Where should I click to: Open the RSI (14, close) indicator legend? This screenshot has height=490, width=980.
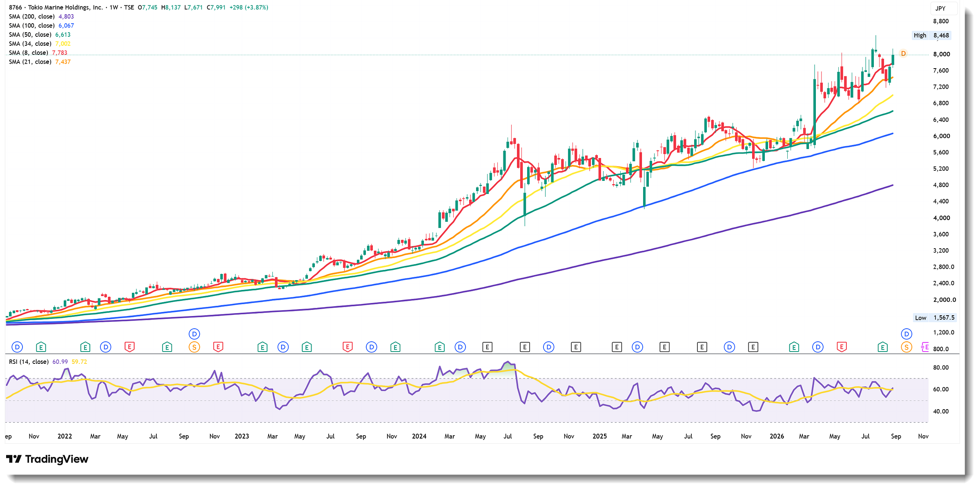tap(48, 362)
